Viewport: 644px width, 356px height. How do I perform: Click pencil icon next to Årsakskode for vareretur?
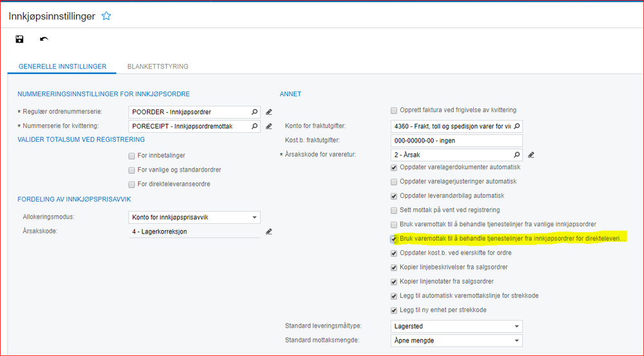pyautogui.click(x=531, y=155)
